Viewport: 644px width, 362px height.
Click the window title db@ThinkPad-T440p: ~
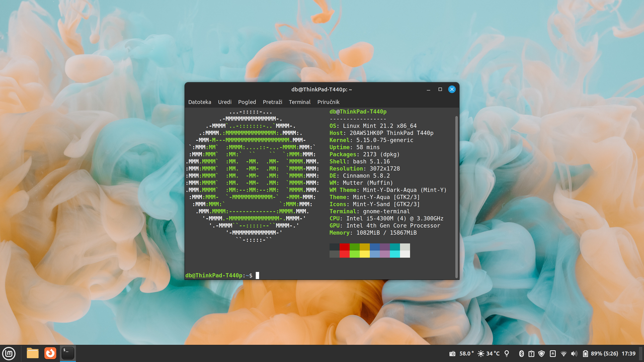click(321, 89)
